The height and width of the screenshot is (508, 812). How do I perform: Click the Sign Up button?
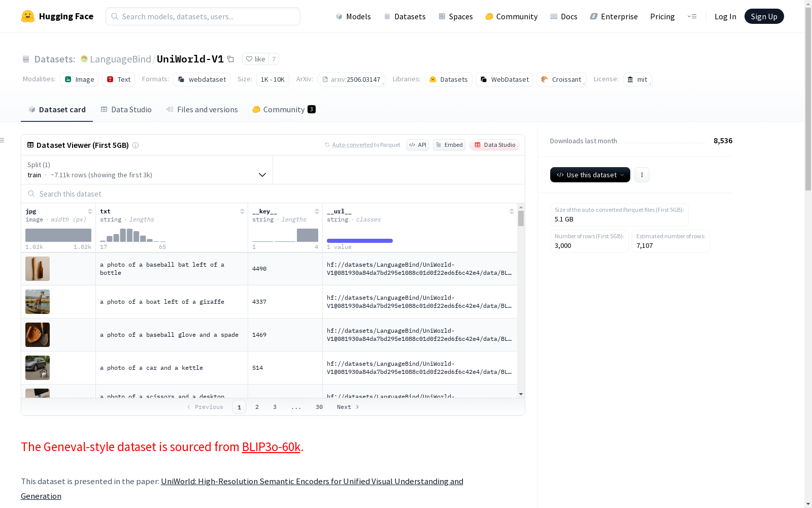tap(764, 16)
